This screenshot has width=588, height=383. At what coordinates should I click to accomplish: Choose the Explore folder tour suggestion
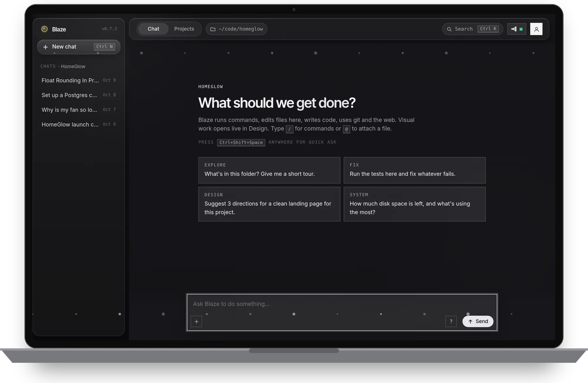point(269,170)
